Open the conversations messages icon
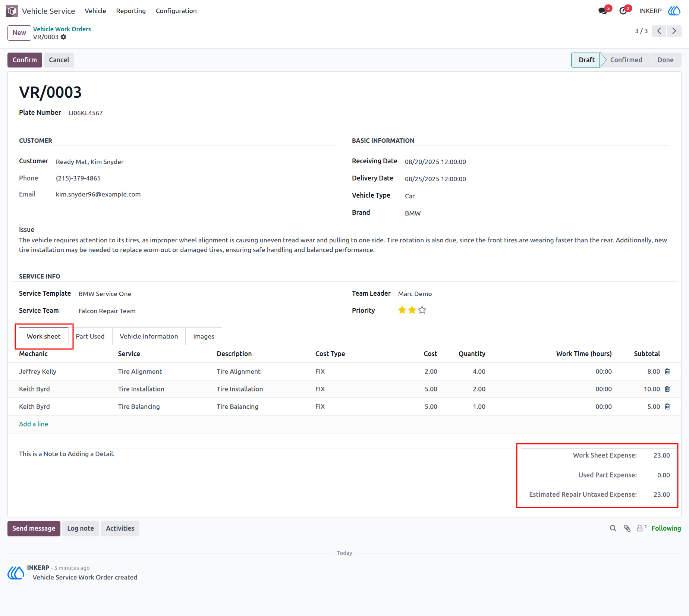The image size is (689, 616). pyautogui.click(x=603, y=11)
